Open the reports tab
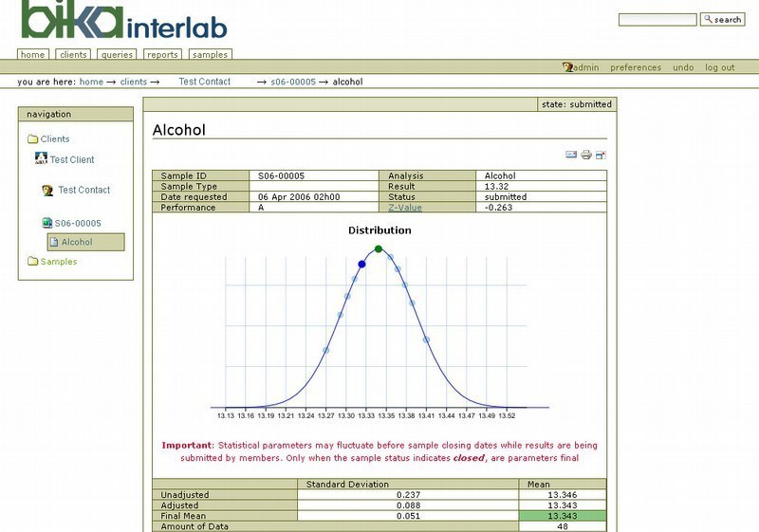The image size is (759, 532). pos(162,55)
